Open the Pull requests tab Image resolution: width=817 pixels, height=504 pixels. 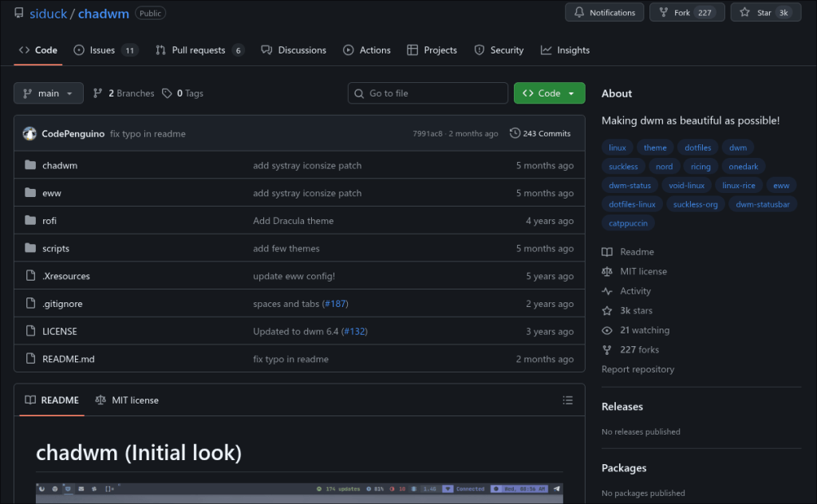pyautogui.click(x=199, y=50)
